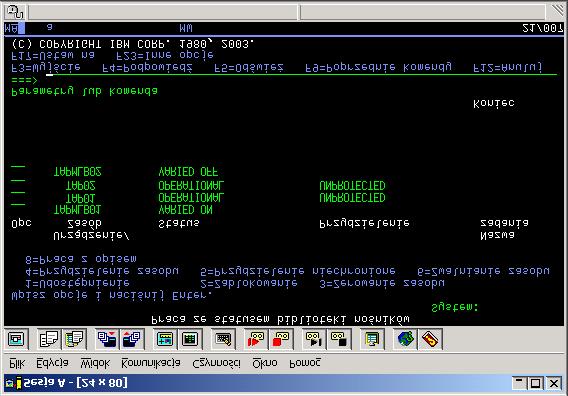Screen dimensions: 568x396
Task: Click the Paste toolbar icon
Action: [x=74, y=339]
